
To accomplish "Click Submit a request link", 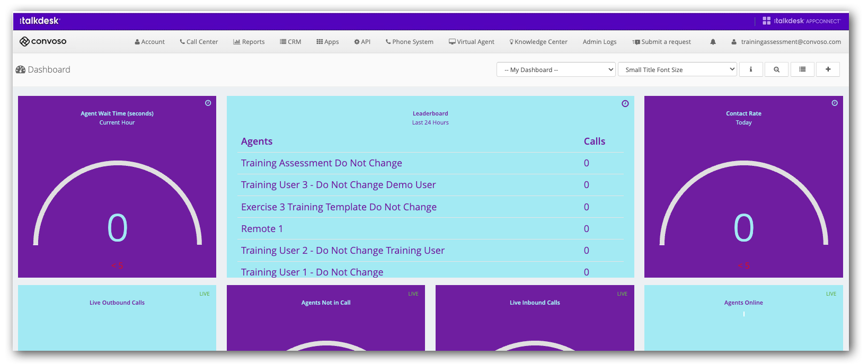I will (661, 42).
